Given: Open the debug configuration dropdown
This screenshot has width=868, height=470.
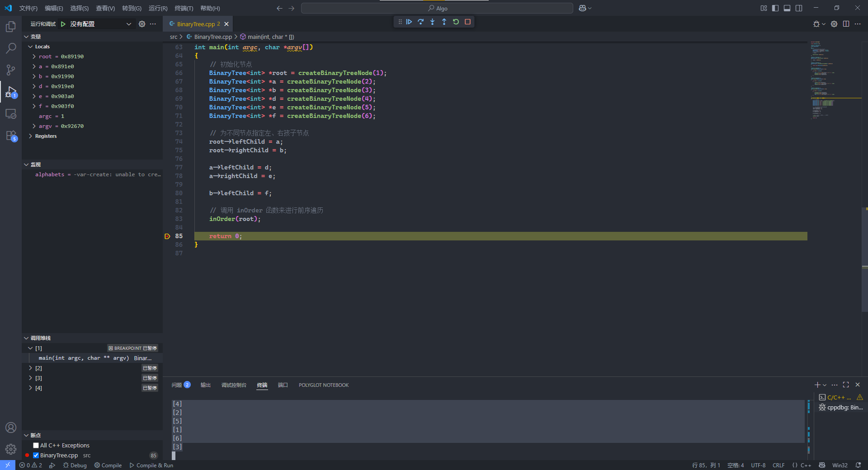Looking at the screenshot, I should (x=128, y=24).
